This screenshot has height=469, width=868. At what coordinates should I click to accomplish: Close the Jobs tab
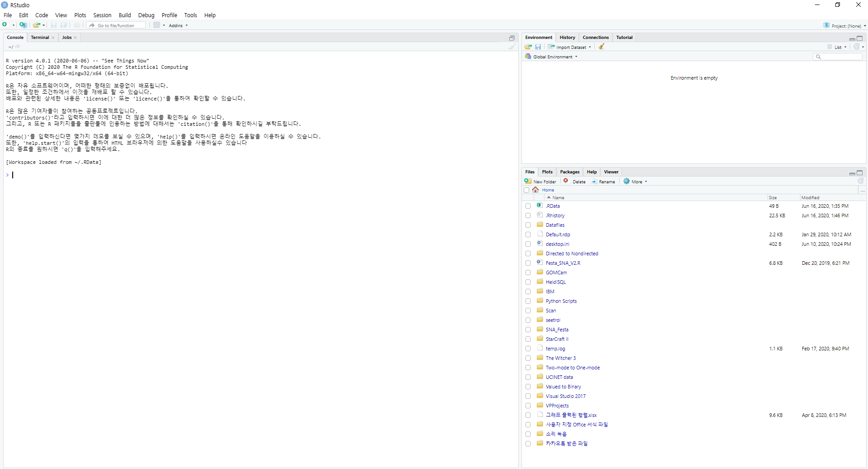[x=75, y=38]
